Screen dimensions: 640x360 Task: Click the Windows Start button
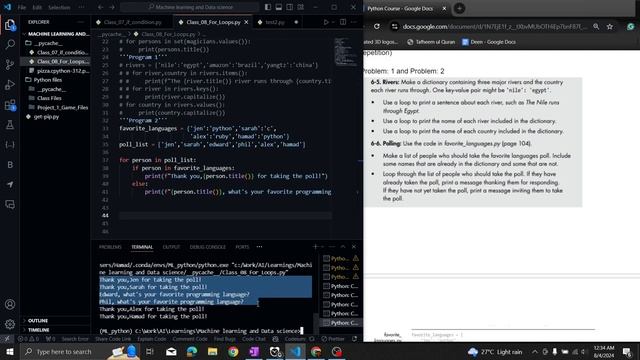pyautogui.click(x=9, y=351)
